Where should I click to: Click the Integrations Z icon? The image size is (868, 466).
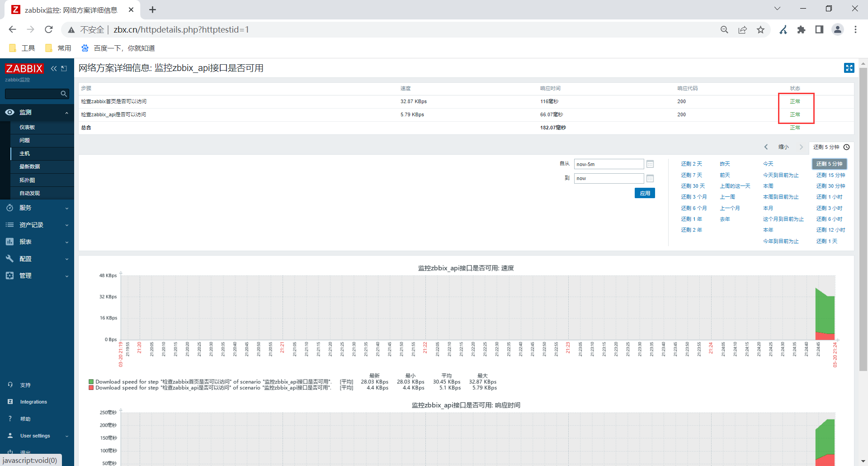(10, 402)
